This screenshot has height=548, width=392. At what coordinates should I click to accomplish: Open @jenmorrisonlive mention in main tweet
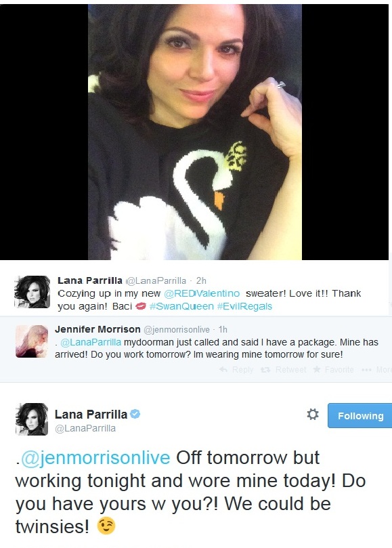[x=95, y=458]
